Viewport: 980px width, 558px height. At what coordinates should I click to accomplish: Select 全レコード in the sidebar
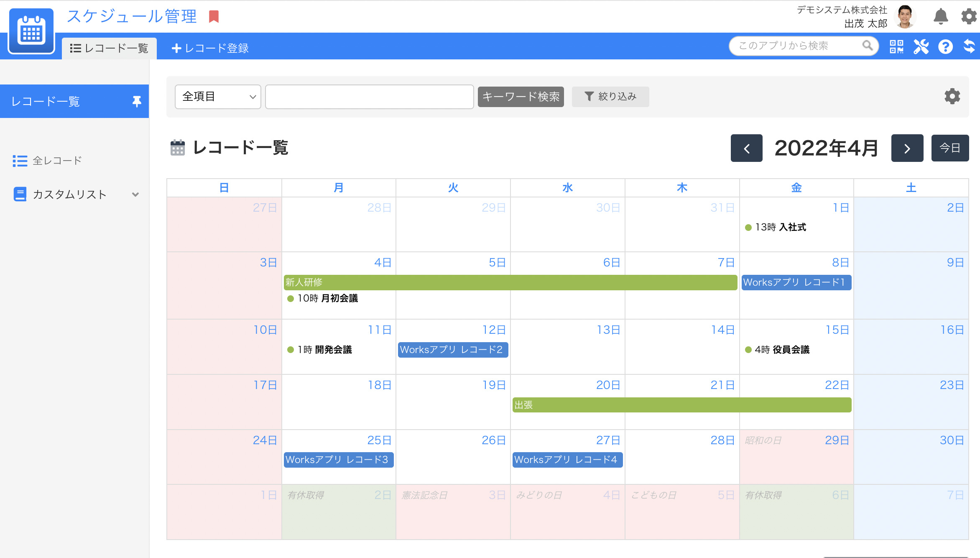(x=47, y=161)
